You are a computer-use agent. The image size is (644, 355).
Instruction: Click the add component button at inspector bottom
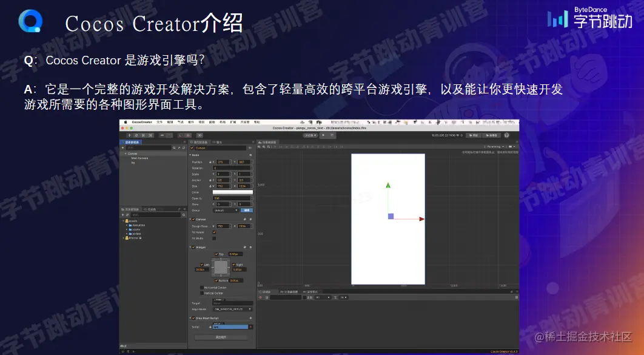[x=221, y=337]
